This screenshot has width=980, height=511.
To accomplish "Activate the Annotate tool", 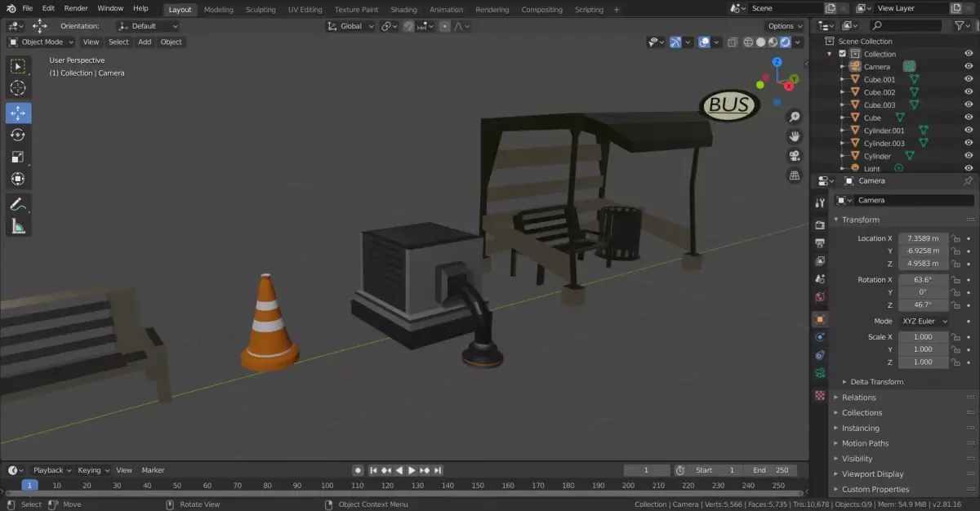I will coord(18,203).
